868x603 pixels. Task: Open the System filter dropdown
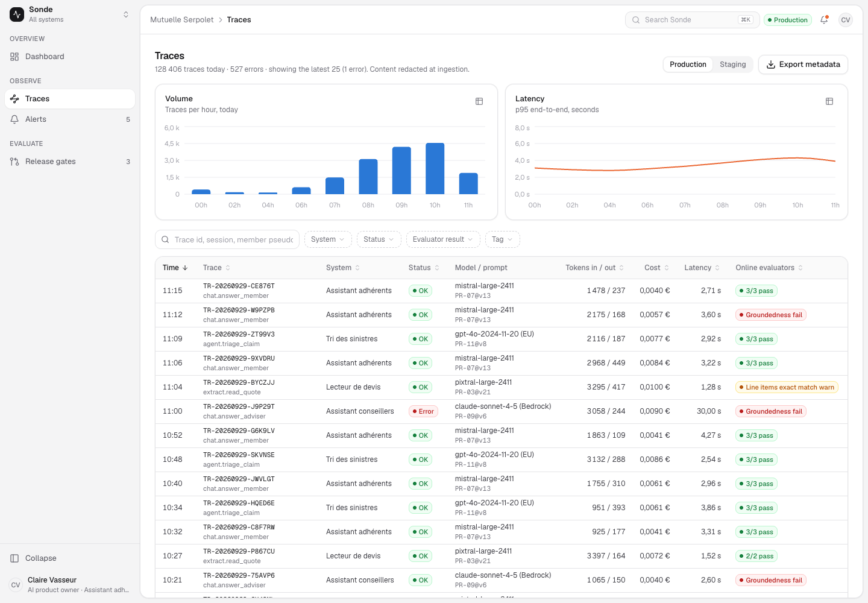(328, 239)
